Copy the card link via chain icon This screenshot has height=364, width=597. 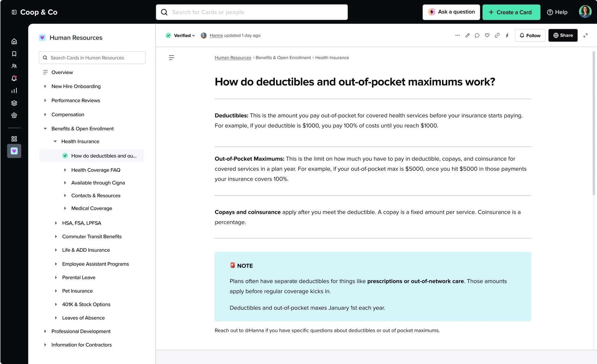tap(497, 35)
